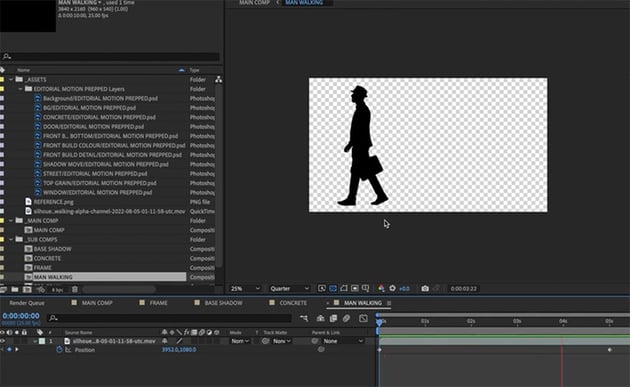The image size is (630, 387).
Task: Collapse the _ASSETS folder
Action: coord(11,80)
